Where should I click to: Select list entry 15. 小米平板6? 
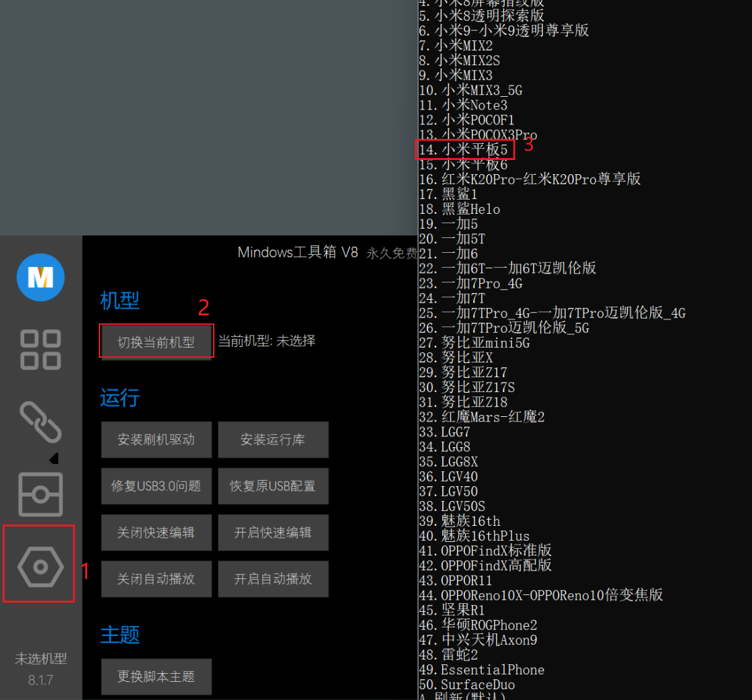click(x=463, y=165)
